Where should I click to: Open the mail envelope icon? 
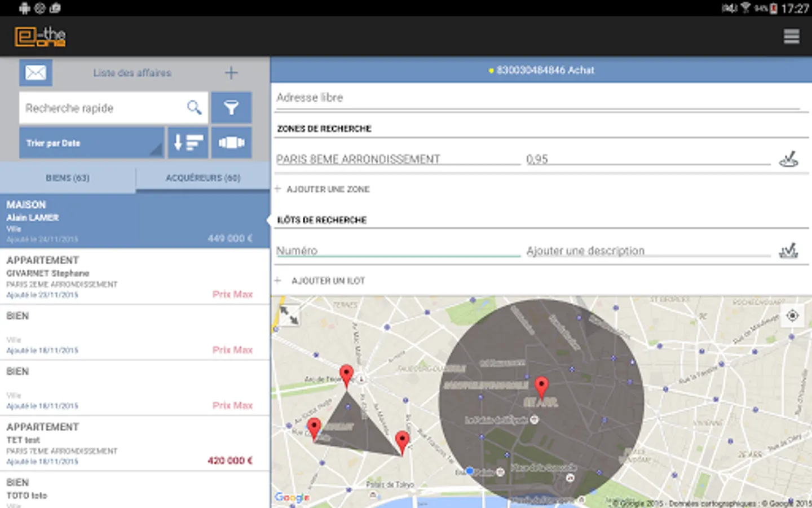(x=36, y=73)
